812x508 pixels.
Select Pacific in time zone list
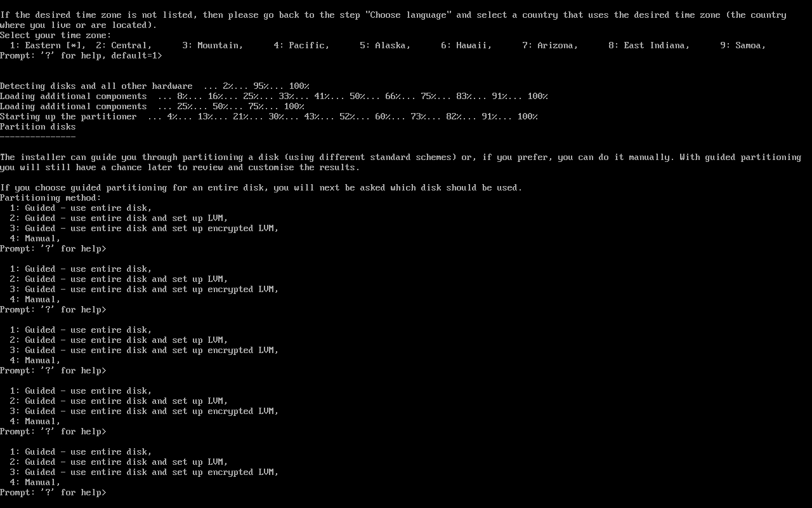301,45
